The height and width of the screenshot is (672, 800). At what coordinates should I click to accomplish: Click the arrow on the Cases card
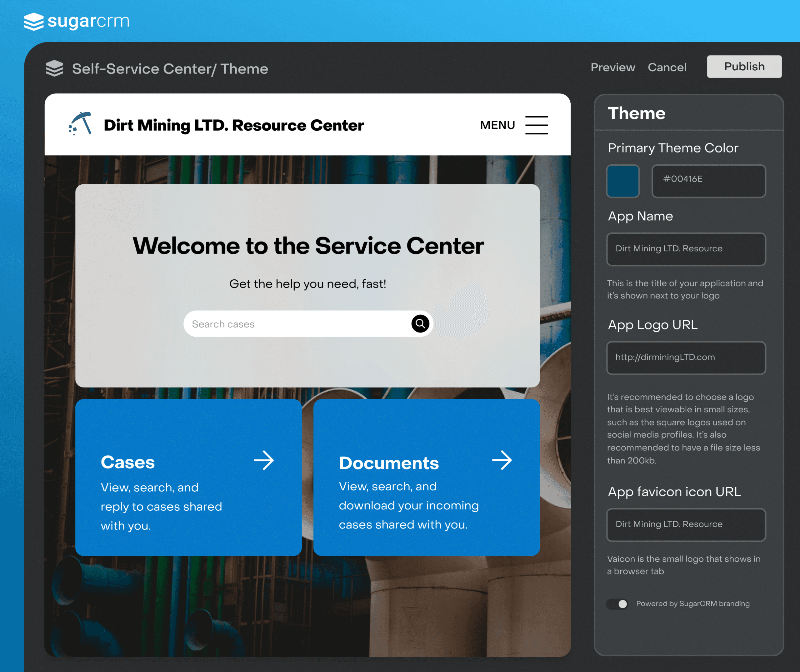pos(264,461)
